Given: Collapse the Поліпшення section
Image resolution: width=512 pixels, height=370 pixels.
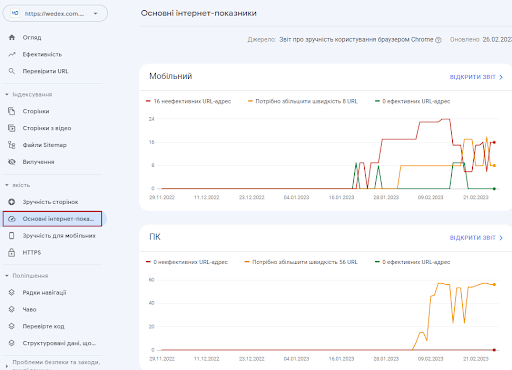Looking at the screenshot, I should 7,276.
